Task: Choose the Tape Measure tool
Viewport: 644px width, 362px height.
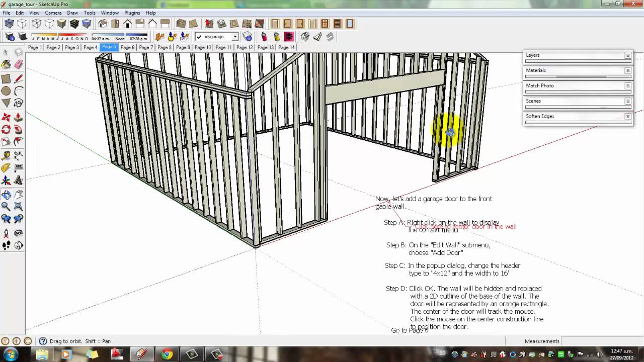Action: pos(6,155)
